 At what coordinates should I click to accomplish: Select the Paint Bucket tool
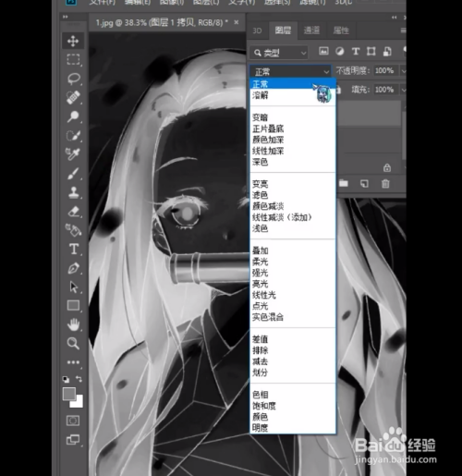[73, 230]
